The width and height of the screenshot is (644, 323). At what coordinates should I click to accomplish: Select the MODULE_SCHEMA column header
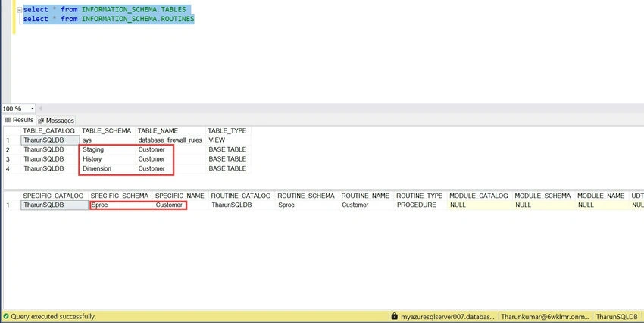(x=542, y=196)
